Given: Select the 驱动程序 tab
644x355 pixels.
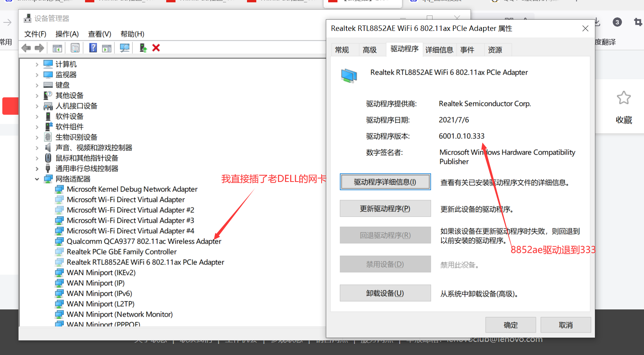Looking at the screenshot, I should [404, 49].
